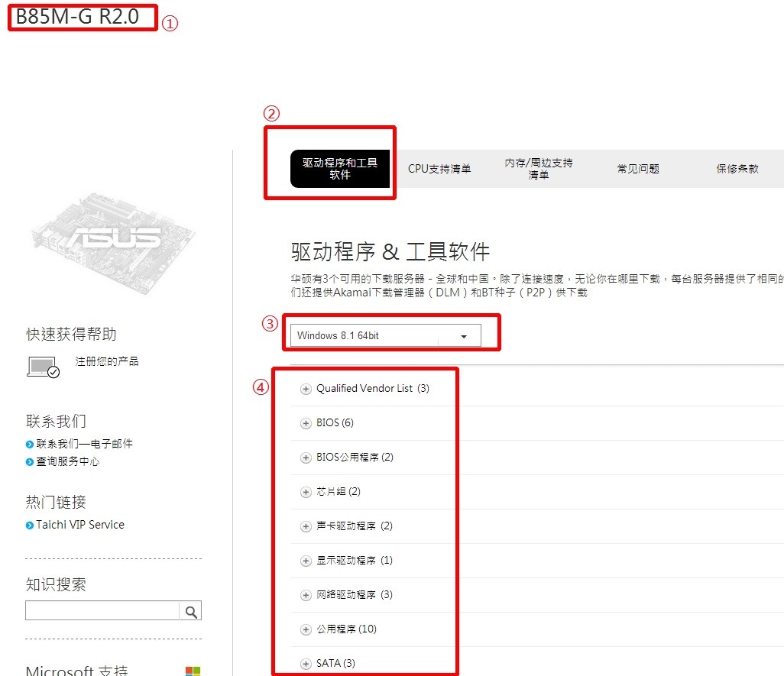Screen dimensions: 784x676
Task: Open the 常见问题 tab
Action: pyautogui.click(x=638, y=169)
